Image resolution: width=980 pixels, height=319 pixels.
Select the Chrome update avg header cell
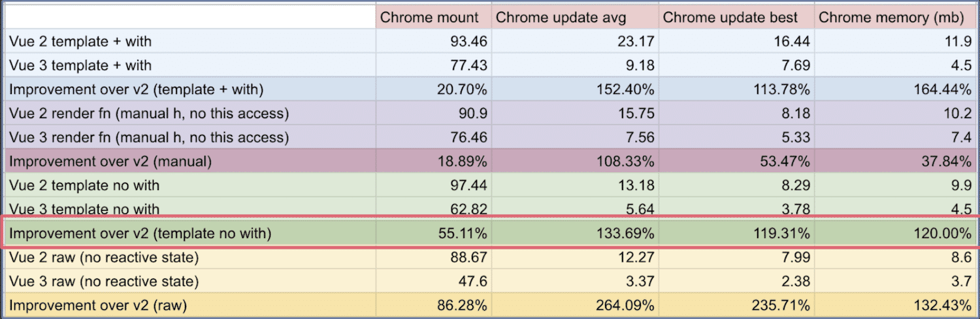click(x=575, y=18)
